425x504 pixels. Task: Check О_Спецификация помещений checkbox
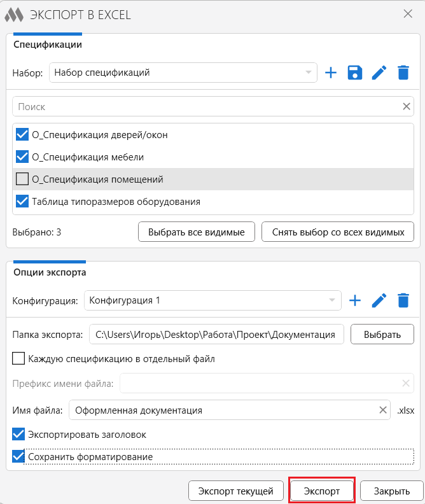(22, 179)
